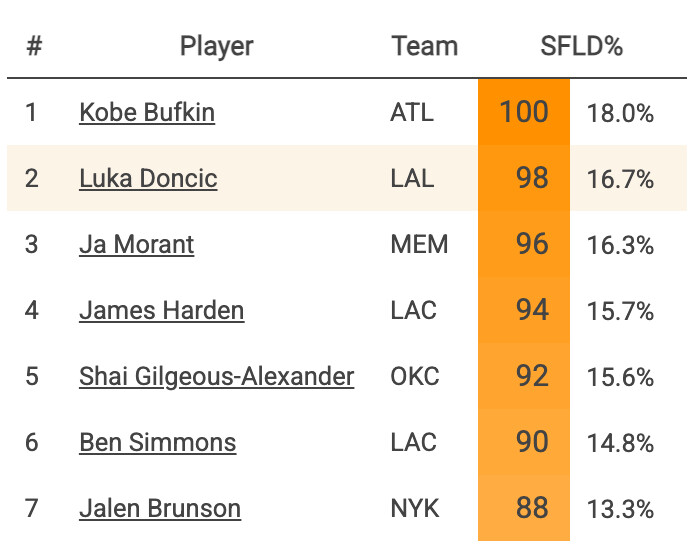Open Kobe Bufkin player link
Image resolution: width=694 pixels, height=558 pixels.
tap(146, 112)
